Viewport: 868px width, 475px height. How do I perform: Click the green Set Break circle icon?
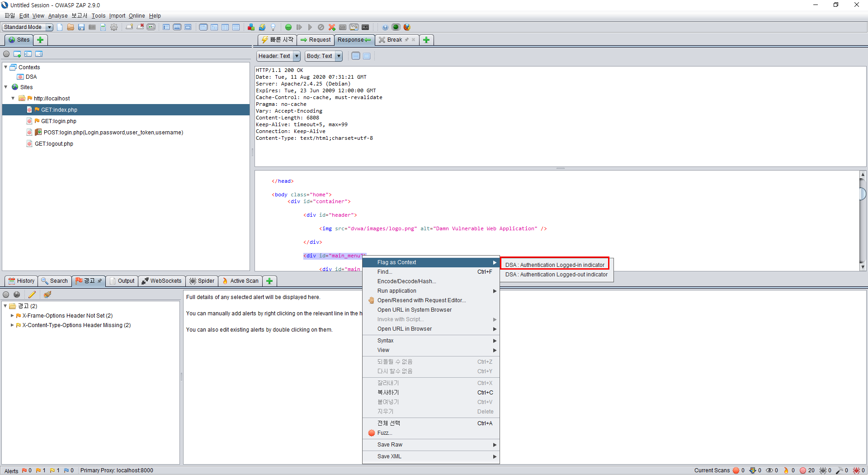pyautogui.click(x=288, y=27)
